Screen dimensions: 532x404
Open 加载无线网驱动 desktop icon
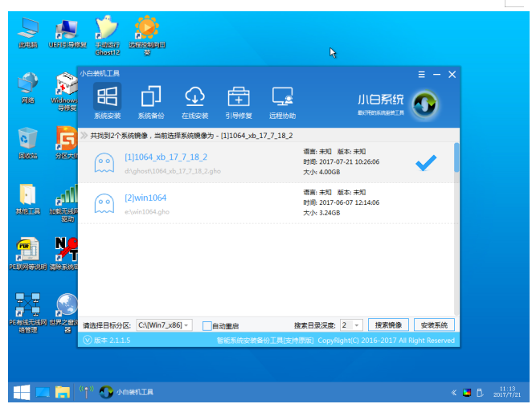64,203
